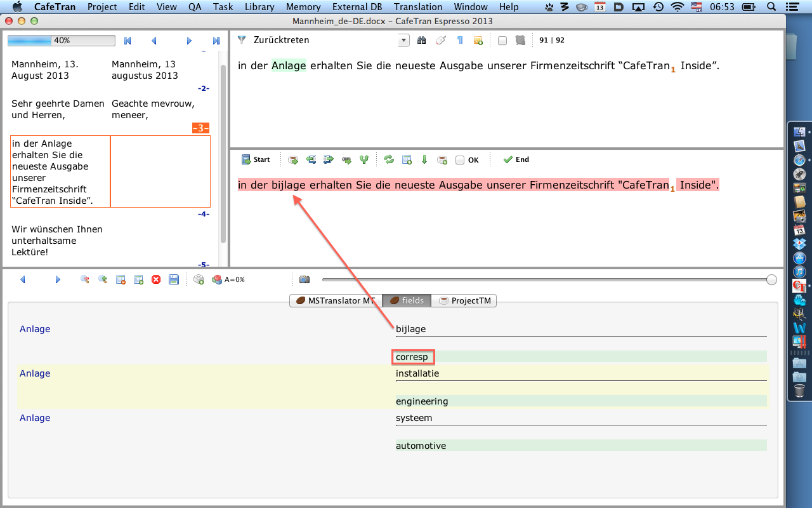Tick the OK checkbox
The height and width of the screenshot is (508, 812).
coord(460,160)
